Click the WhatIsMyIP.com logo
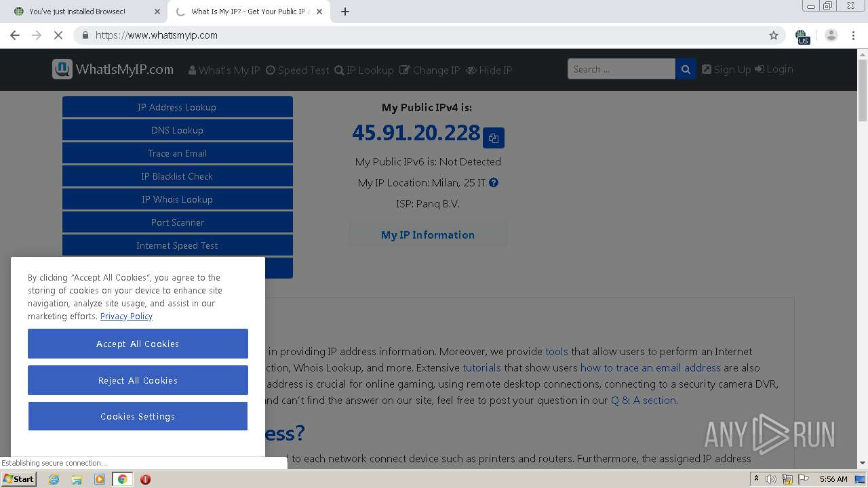 (113, 69)
